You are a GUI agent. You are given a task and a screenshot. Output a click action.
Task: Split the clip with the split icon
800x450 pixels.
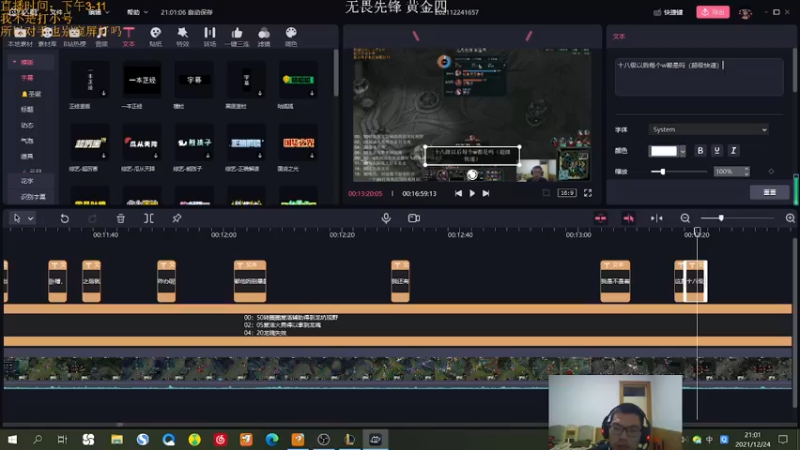click(x=148, y=218)
